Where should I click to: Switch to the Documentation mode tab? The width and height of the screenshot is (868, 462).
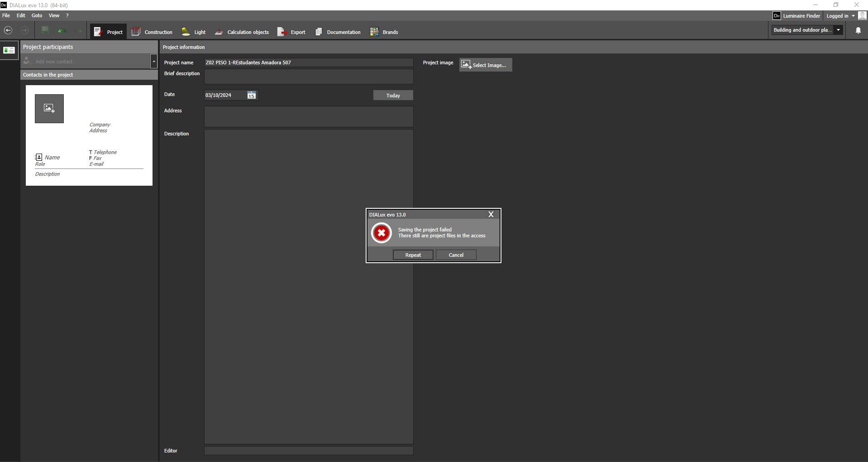338,32
